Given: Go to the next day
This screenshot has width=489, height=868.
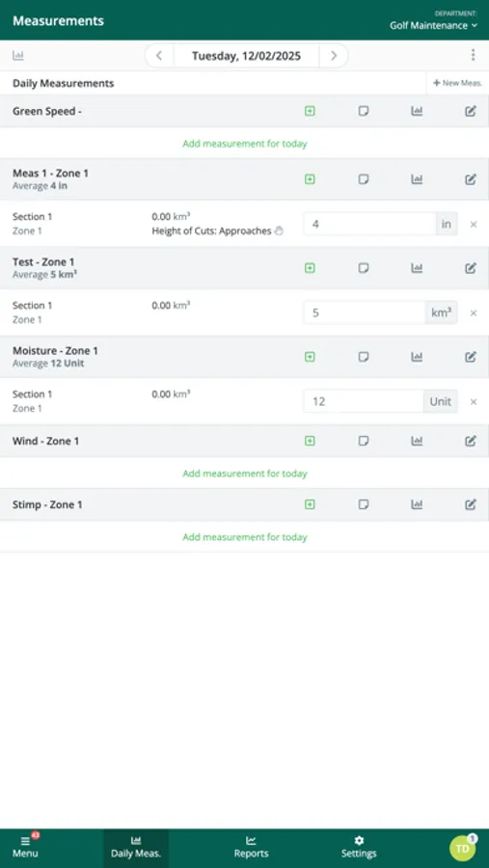Looking at the screenshot, I should (334, 55).
